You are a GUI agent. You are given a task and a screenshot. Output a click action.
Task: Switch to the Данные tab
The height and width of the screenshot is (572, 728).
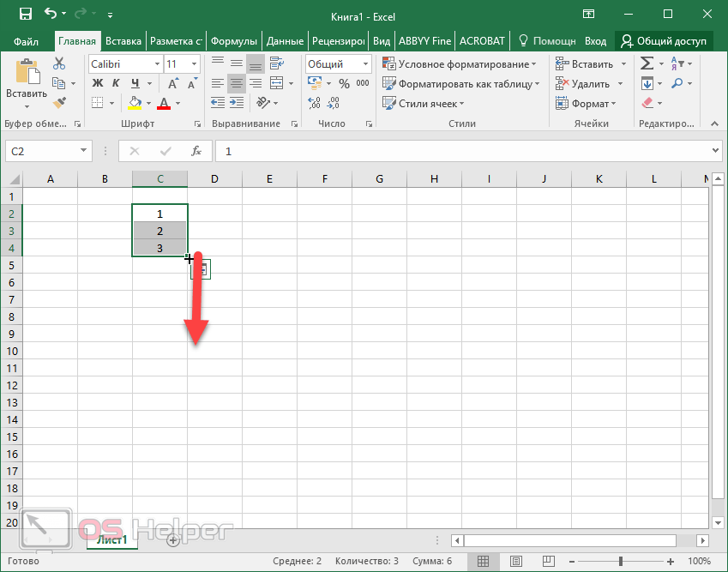pos(285,41)
